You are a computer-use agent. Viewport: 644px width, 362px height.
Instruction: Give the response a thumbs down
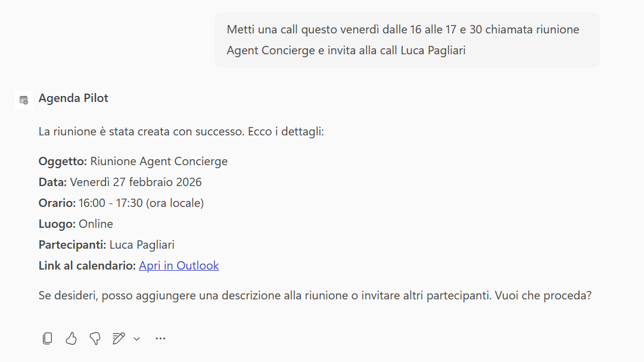click(95, 339)
